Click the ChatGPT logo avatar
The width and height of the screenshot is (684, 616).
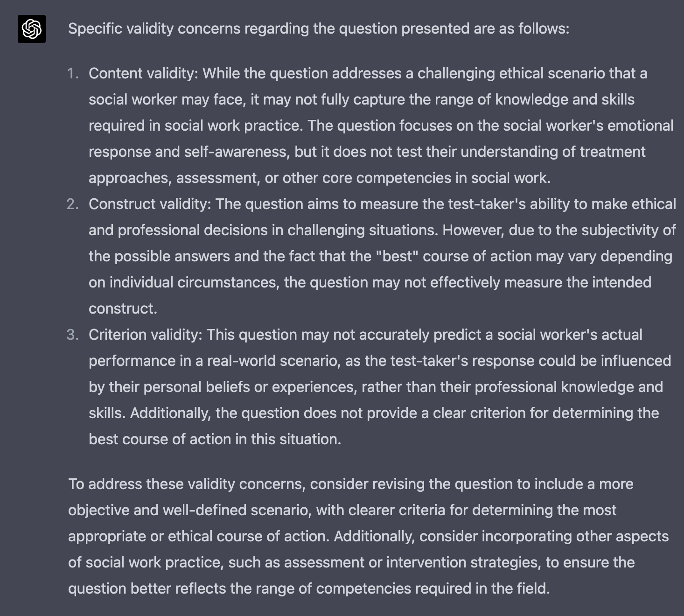pos(32,29)
